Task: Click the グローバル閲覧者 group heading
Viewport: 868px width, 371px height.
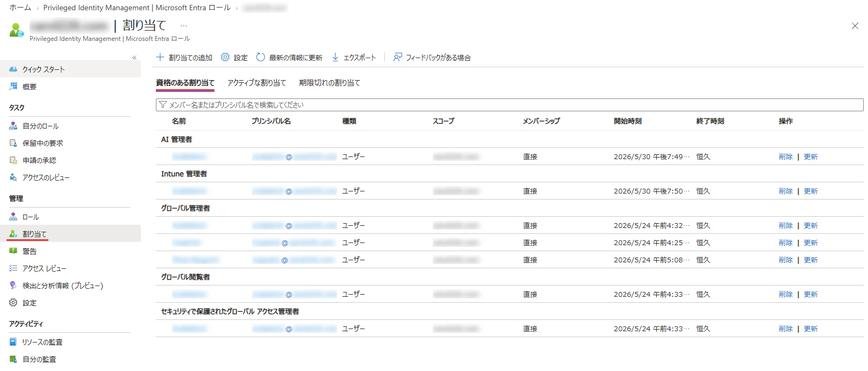Action: click(185, 277)
